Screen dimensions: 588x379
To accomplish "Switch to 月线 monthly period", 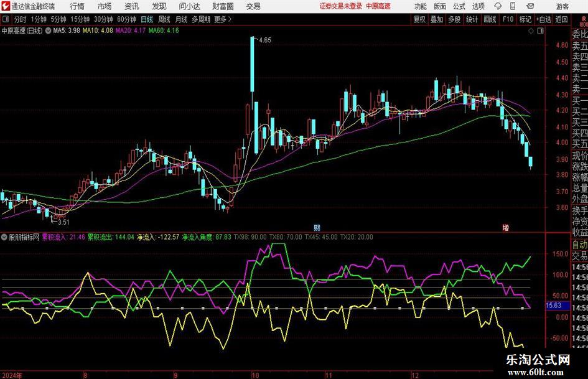I will pyautogui.click(x=181, y=19).
